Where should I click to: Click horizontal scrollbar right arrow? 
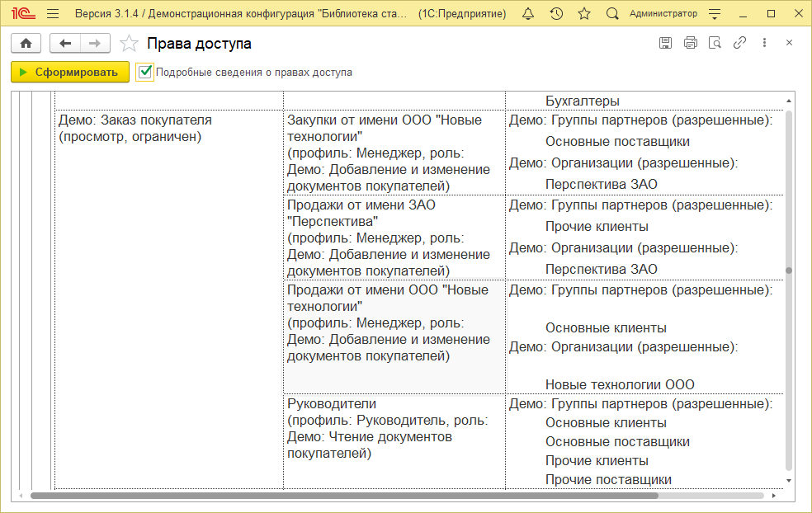(774, 496)
